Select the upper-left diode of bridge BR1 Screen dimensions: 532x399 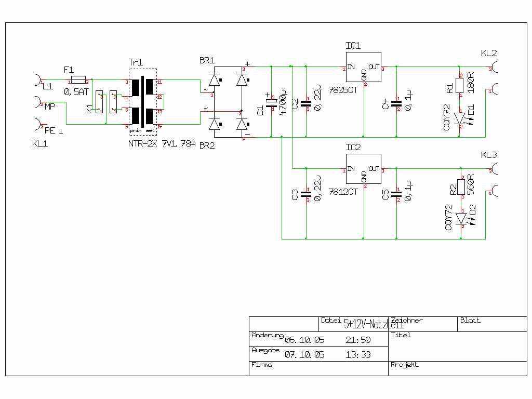214,79
